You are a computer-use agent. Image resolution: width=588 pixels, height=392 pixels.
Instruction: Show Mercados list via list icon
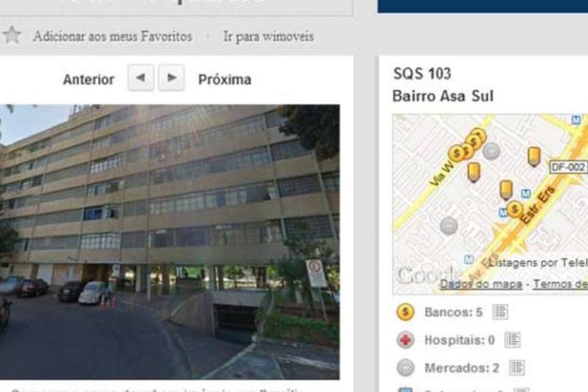coord(517,368)
